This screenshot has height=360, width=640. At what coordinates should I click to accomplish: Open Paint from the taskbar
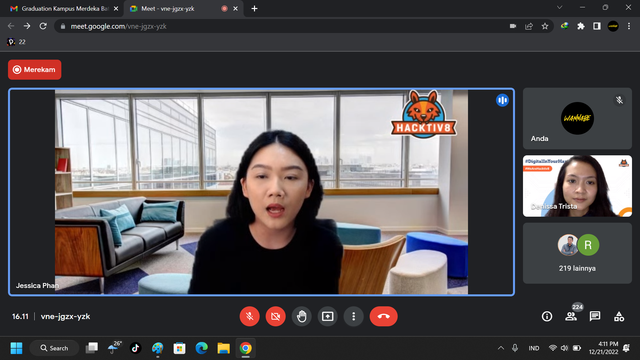158,348
